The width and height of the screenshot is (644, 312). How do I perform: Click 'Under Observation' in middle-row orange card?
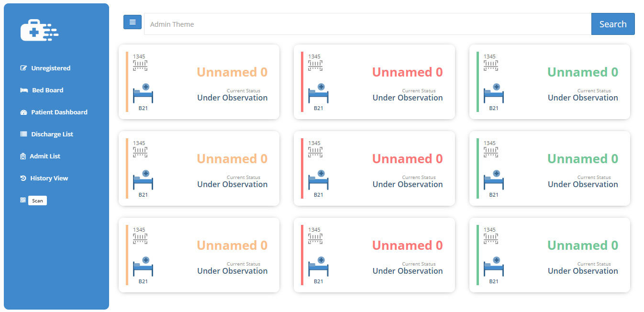[233, 184]
